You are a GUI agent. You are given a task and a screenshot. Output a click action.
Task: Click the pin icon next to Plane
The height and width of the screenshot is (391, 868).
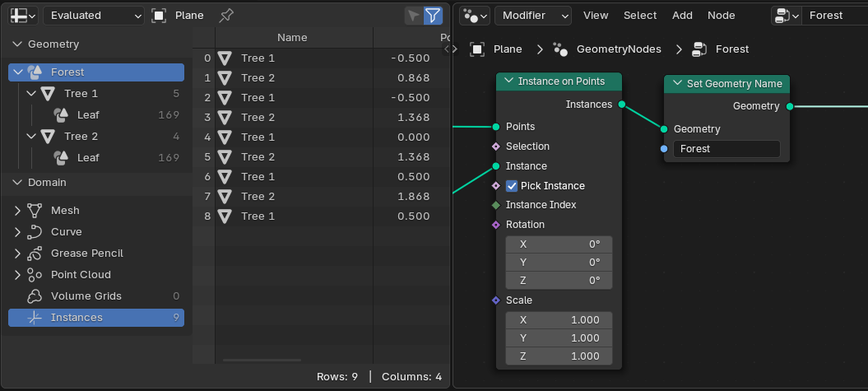[x=225, y=16]
